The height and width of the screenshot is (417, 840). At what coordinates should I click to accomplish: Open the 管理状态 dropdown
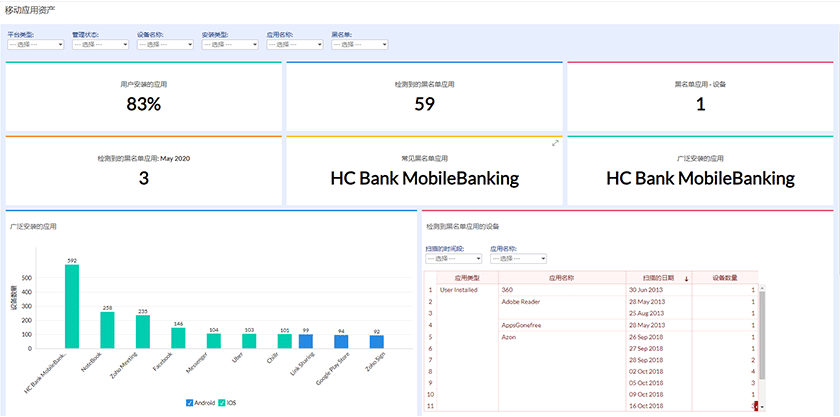click(x=100, y=44)
